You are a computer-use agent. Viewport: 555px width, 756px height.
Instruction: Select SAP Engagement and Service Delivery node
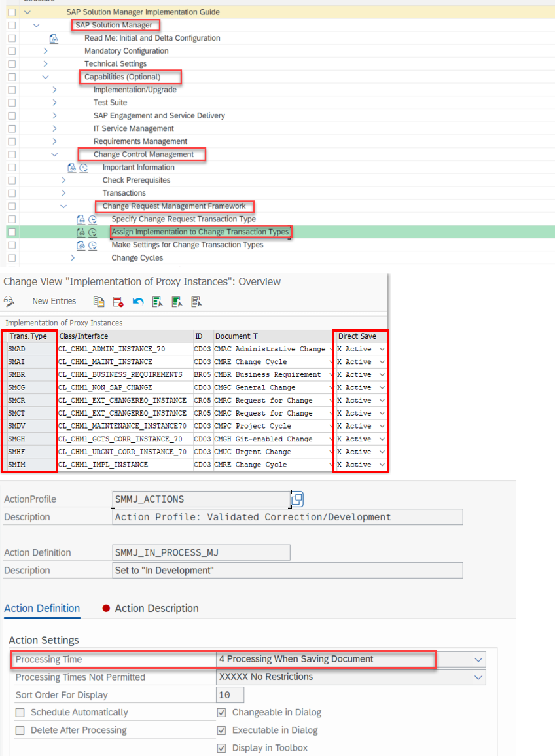pos(159,116)
